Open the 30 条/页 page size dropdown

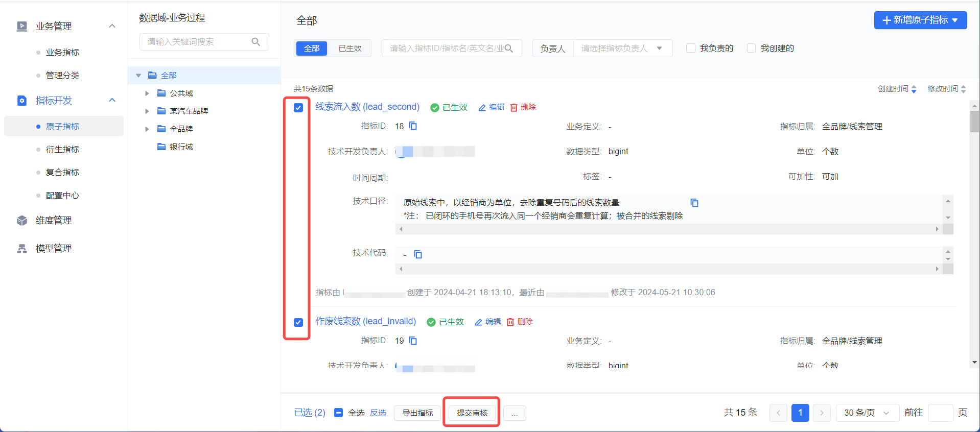(867, 413)
